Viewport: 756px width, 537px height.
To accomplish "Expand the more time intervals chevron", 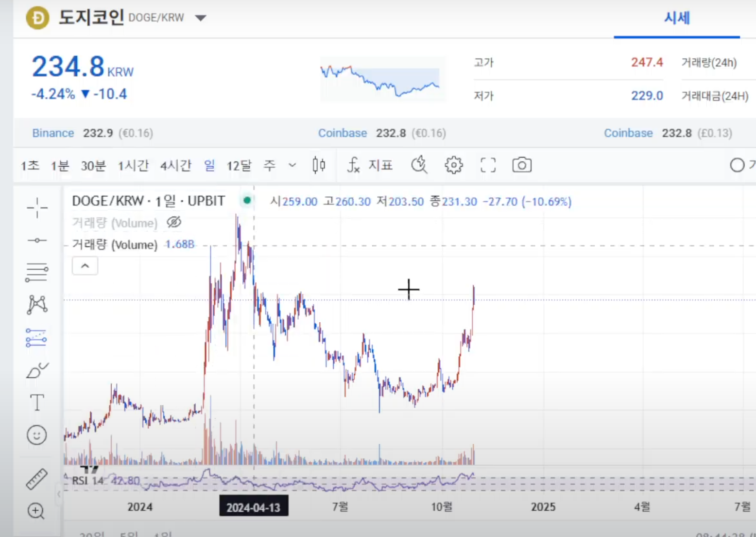I will 292,165.
